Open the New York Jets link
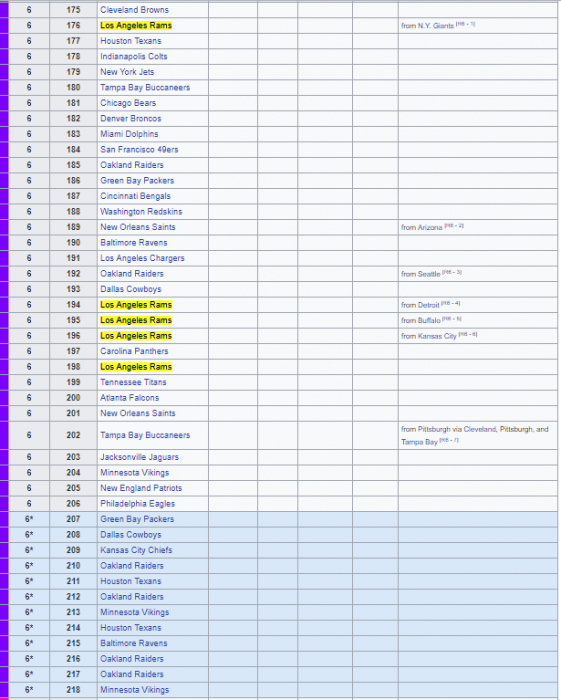561x700 pixels. tap(127, 72)
